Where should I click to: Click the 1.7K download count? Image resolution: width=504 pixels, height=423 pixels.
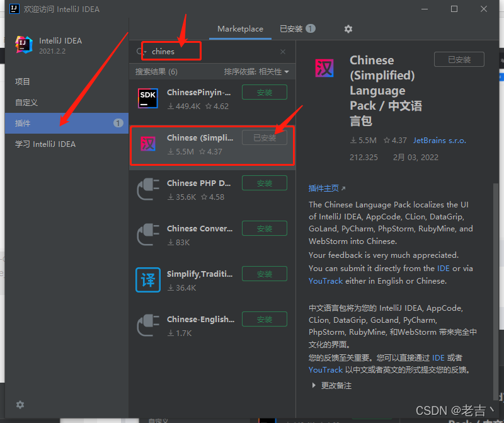[x=180, y=333]
